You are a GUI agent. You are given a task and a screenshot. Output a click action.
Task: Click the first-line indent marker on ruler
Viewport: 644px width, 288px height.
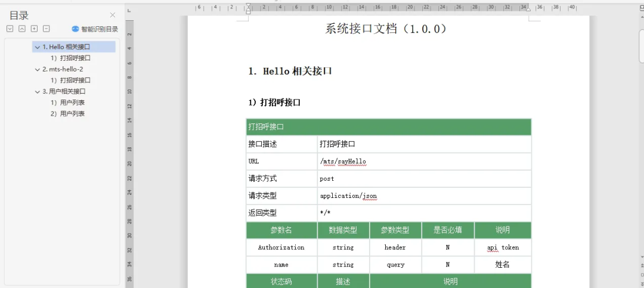click(248, 6)
